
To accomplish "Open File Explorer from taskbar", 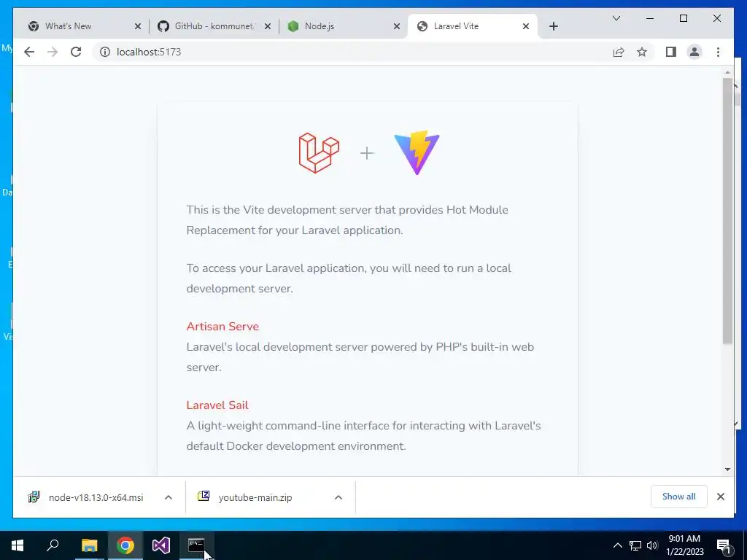I will coord(89,545).
